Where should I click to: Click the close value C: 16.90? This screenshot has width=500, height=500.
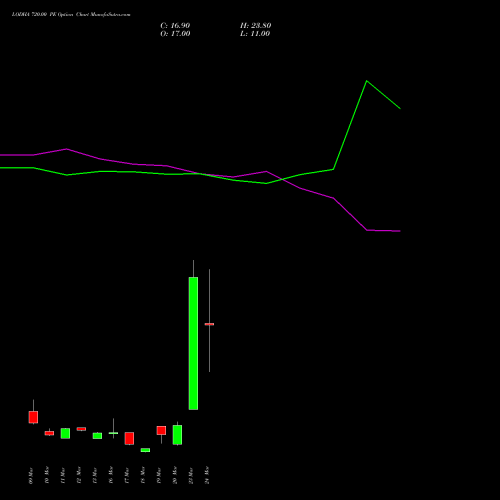tap(175, 26)
